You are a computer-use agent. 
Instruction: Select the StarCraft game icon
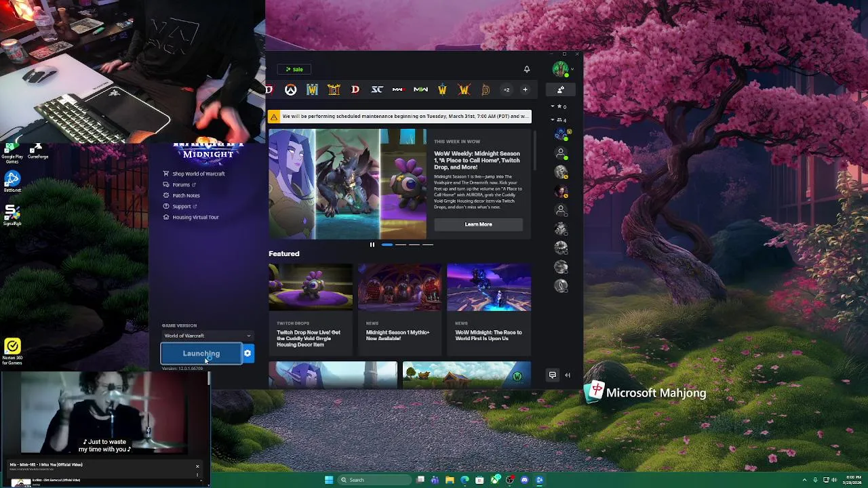point(377,89)
